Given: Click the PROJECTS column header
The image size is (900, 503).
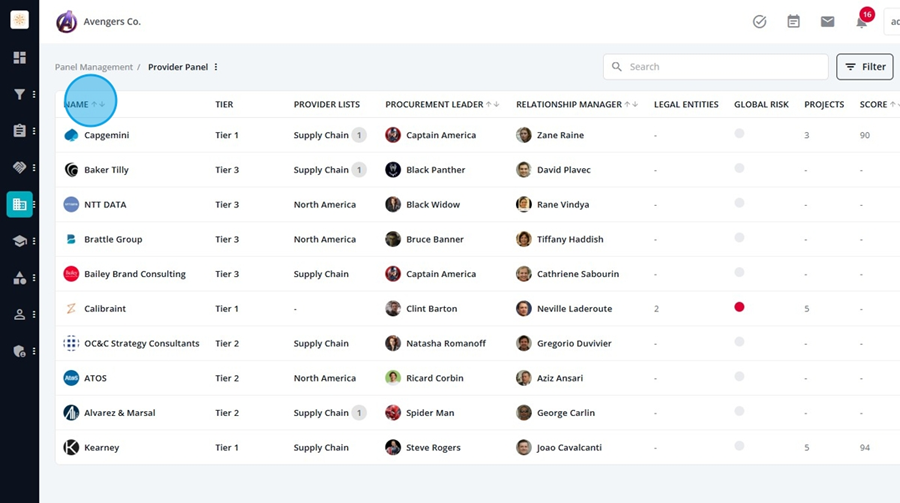Looking at the screenshot, I should [x=824, y=105].
